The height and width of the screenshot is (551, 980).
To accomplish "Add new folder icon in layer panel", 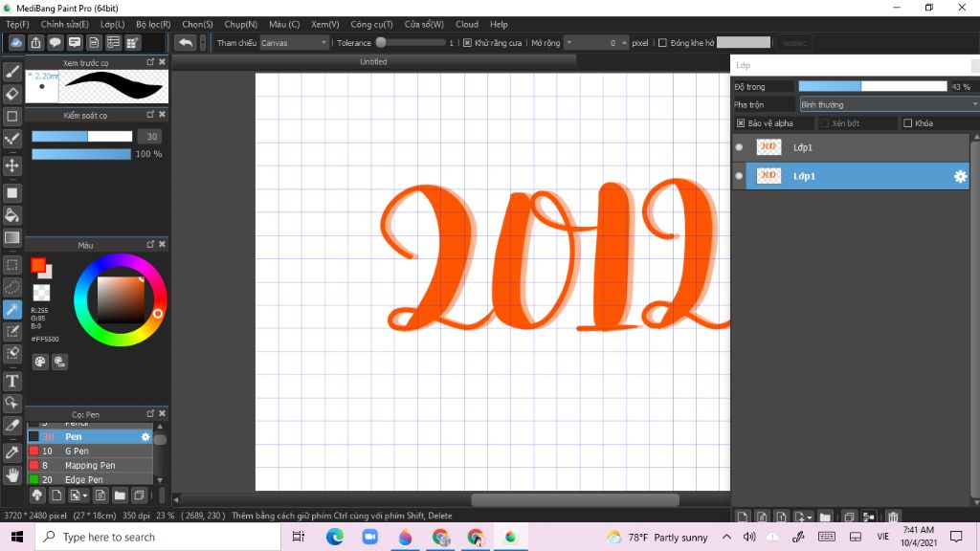I will pos(825,517).
